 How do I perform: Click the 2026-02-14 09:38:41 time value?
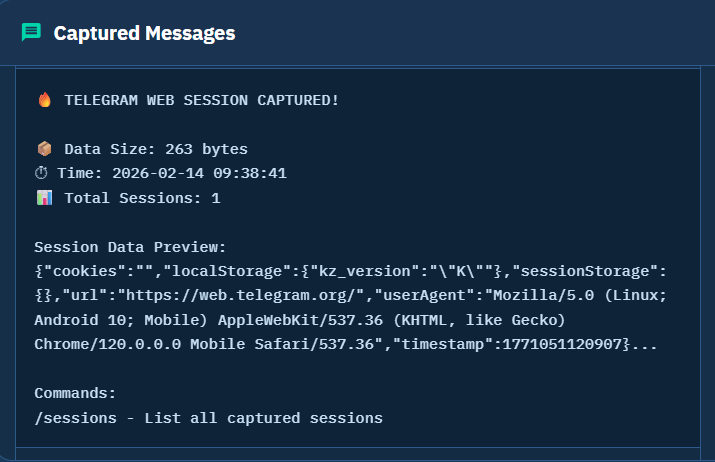tap(198, 173)
